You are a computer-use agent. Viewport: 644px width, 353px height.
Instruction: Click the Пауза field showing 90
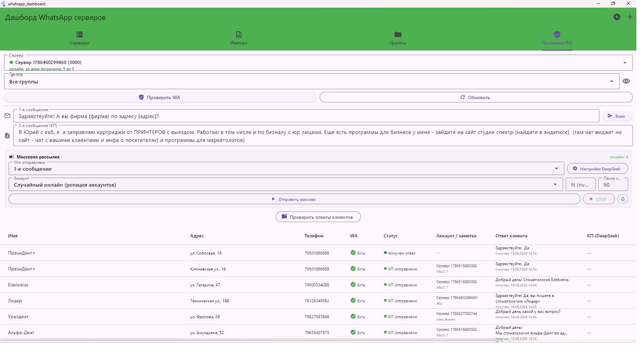coord(613,185)
